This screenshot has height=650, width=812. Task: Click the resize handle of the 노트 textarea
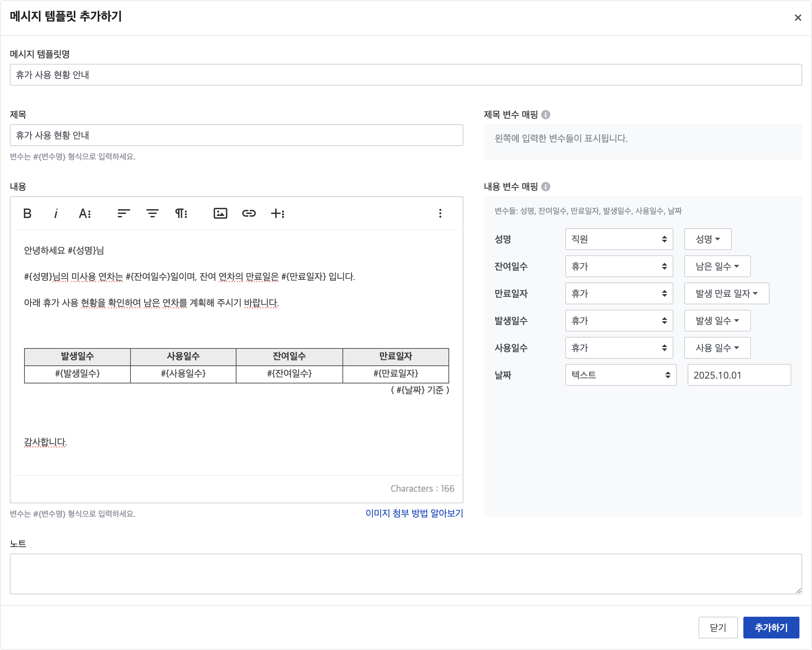[798, 591]
